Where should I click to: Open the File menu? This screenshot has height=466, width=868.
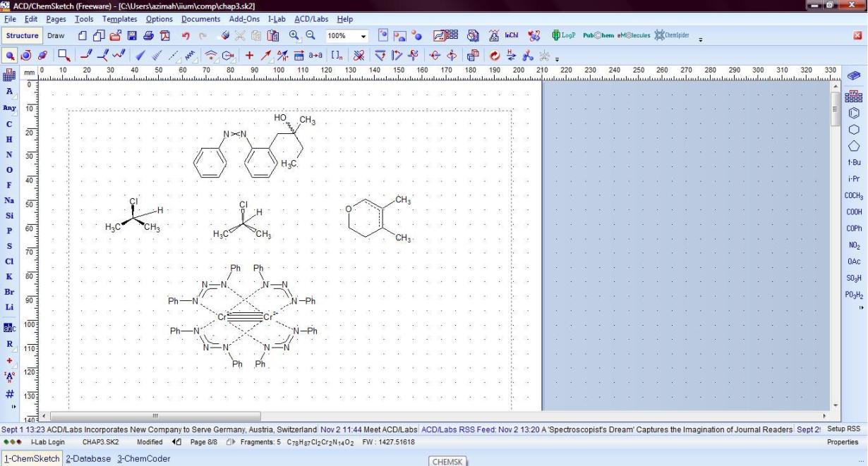(x=11, y=19)
